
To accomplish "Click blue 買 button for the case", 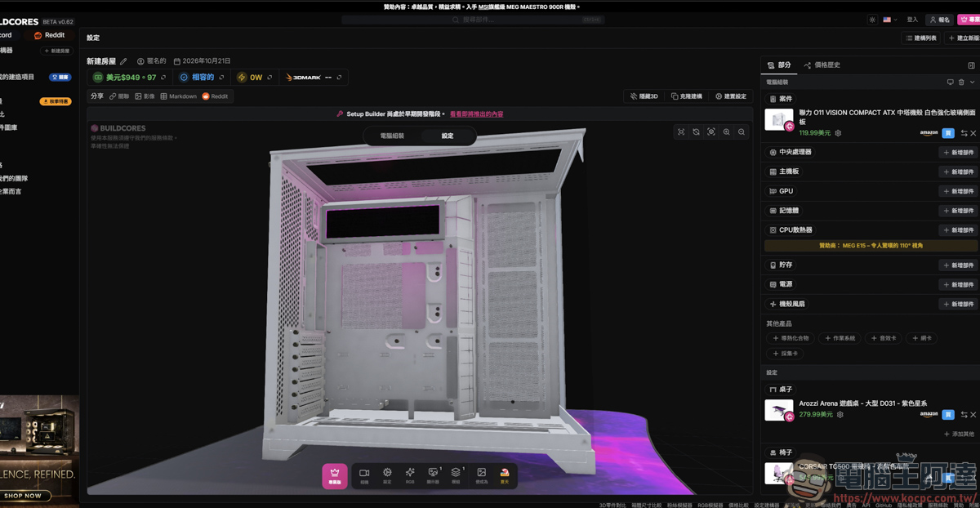I will (x=948, y=133).
